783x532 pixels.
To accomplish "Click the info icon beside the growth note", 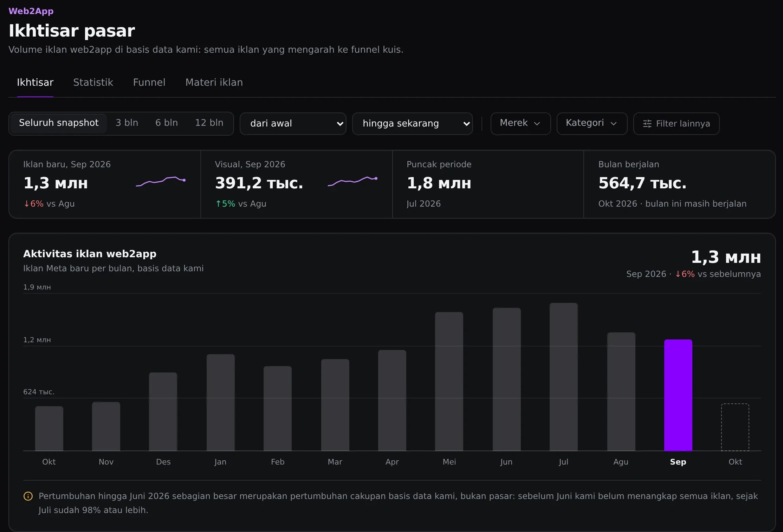I will (x=28, y=496).
